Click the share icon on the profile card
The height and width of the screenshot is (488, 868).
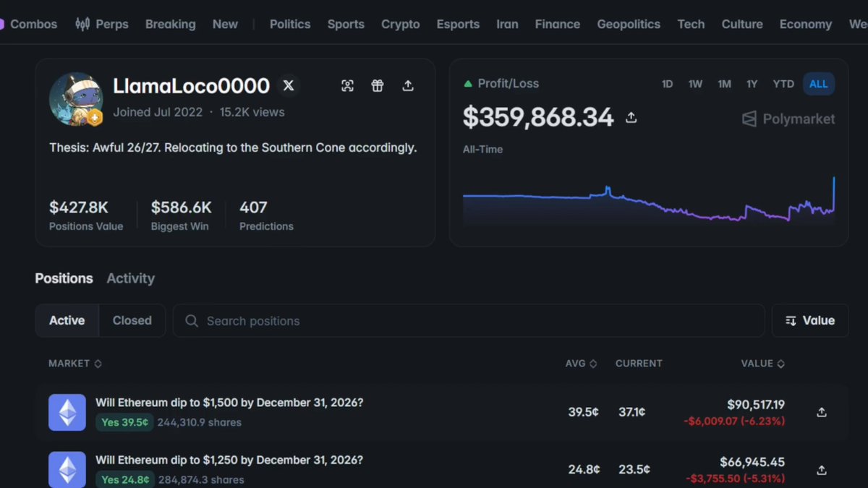[x=408, y=86]
